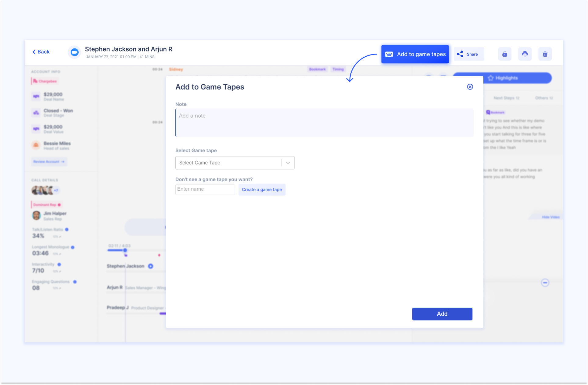Open the Review Account link
The height and width of the screenshot is (385, 588).
click(x=49, y=162)
